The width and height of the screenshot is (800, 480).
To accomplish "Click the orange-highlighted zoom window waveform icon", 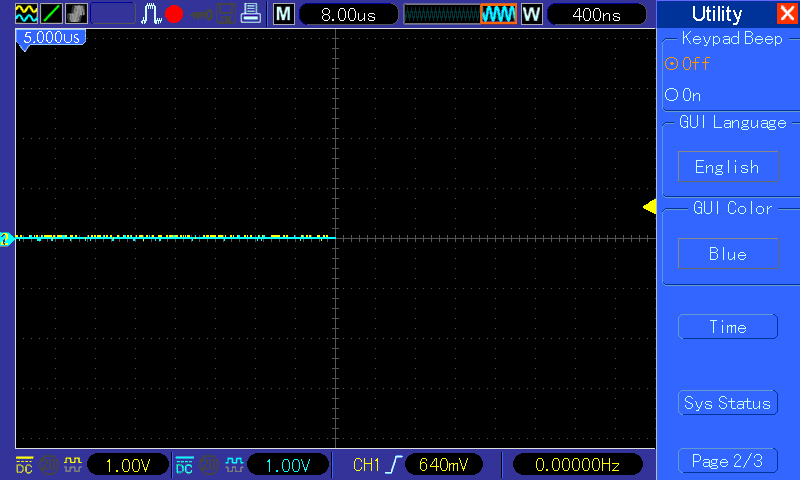I will 498,14.
